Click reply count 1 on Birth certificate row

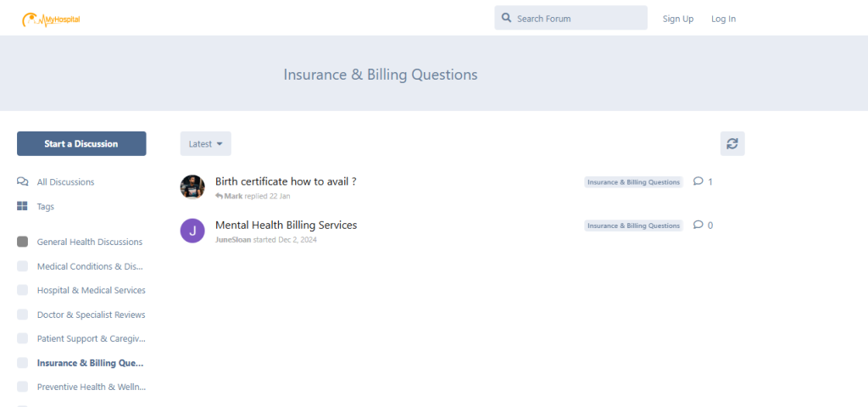tap(710, 181)
